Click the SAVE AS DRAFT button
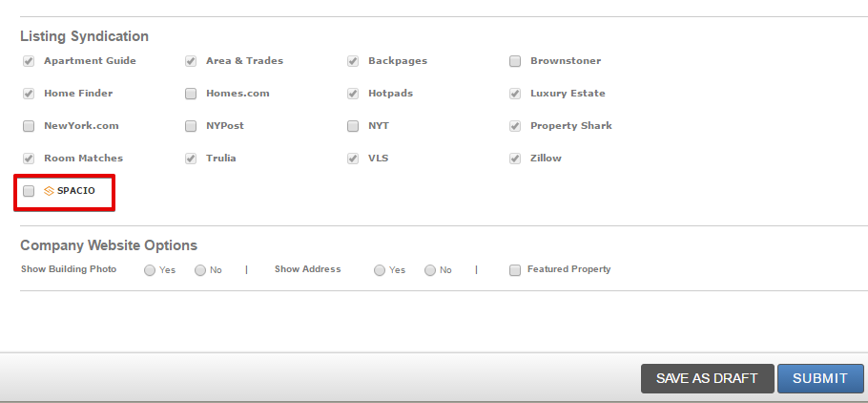Viewport: 868px width, 403px height. (x=707, y=378)
